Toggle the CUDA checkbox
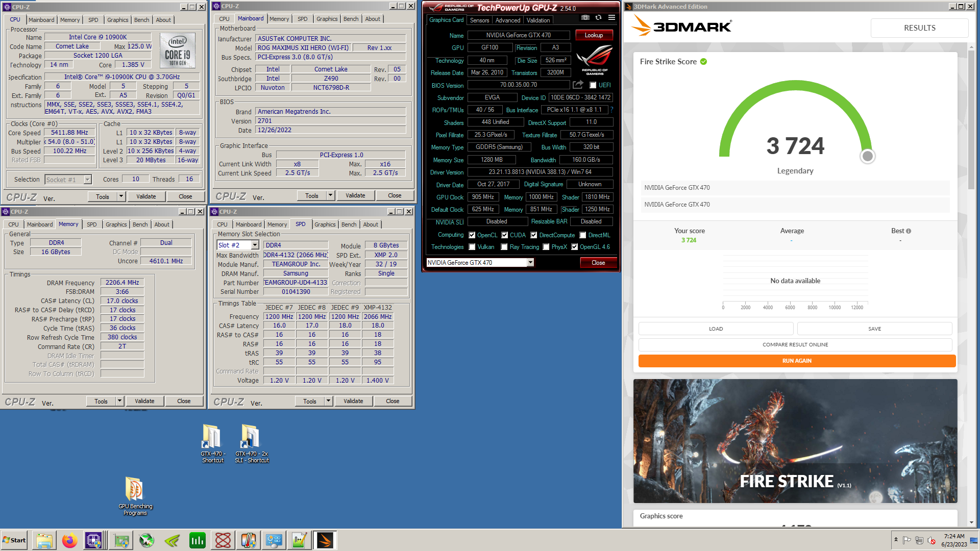Viewport: 980px width, 551px height. (x=505, y=235)
